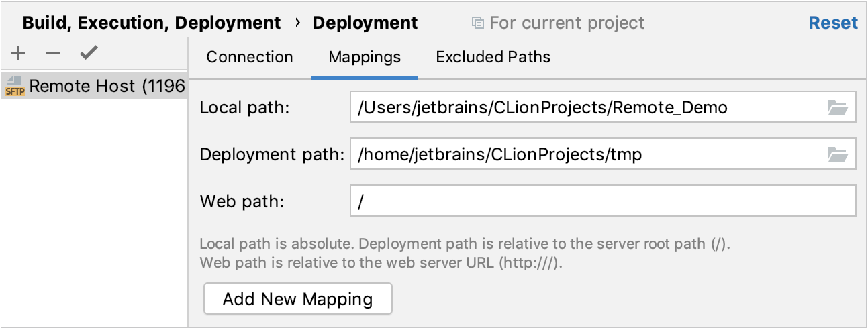Focus the Local path text field
The width and height of the screenshot is (868, 330).
click(x=584, y=107)
